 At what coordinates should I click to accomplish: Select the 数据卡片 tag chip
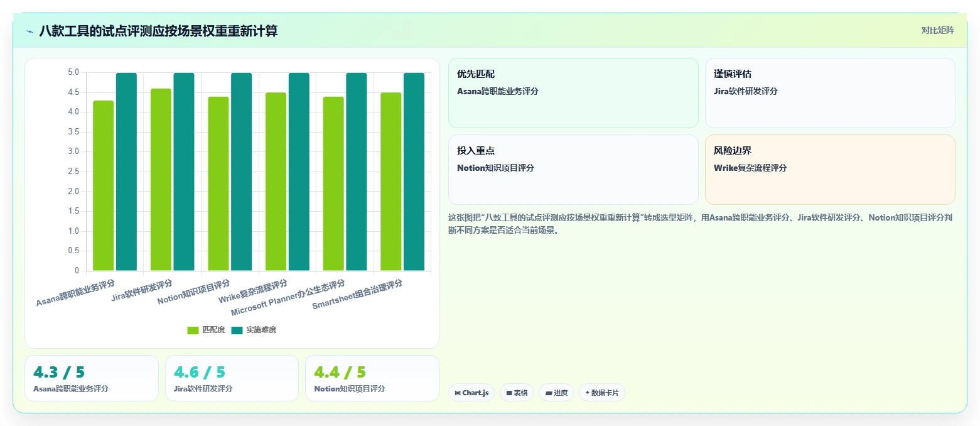[602, 393]
